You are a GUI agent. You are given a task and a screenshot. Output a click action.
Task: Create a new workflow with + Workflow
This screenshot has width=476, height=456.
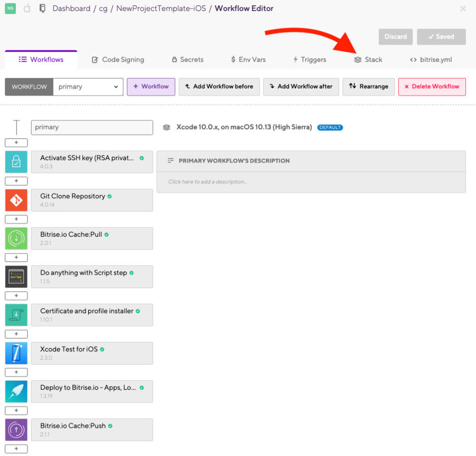[x=151, y=87]
